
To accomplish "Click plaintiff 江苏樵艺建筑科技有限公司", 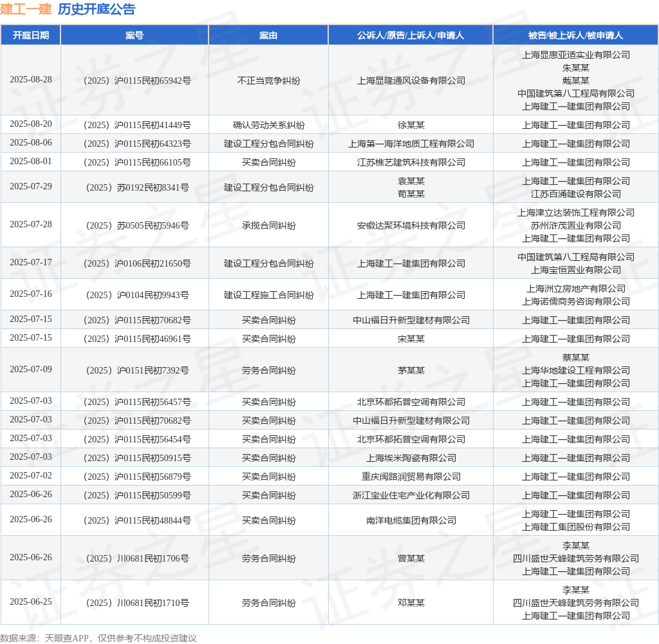I will pos(411,162).
